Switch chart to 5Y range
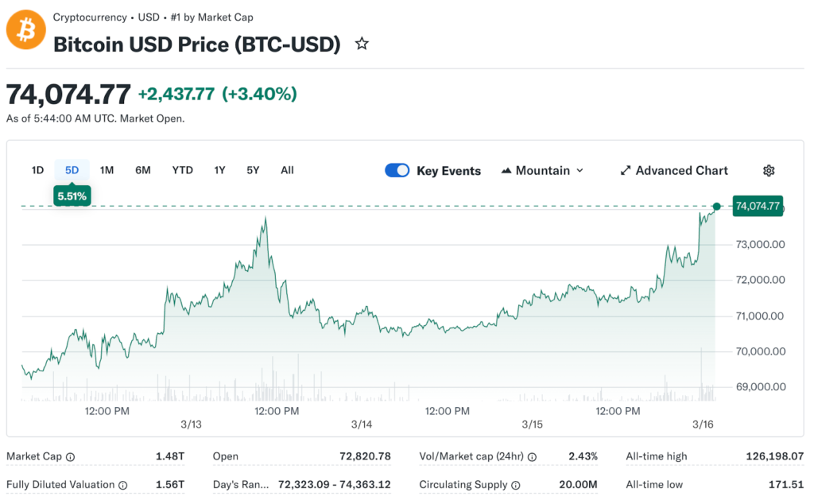814x504 pixels. coord(253,170)
